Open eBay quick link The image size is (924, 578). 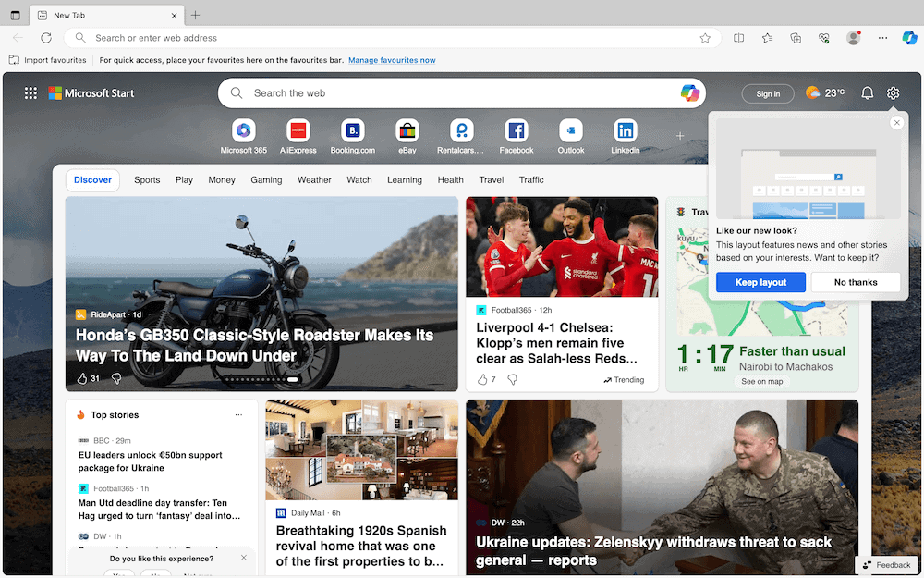click(x=407, y=136)
